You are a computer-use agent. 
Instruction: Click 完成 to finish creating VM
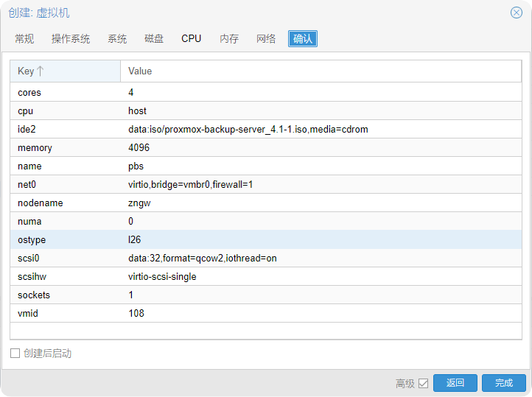click(x=504, y=383)
